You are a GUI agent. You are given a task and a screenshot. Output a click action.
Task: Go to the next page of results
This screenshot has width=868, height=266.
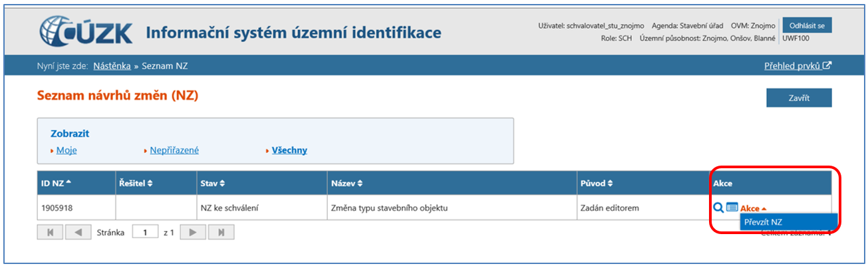coord(193,232)
